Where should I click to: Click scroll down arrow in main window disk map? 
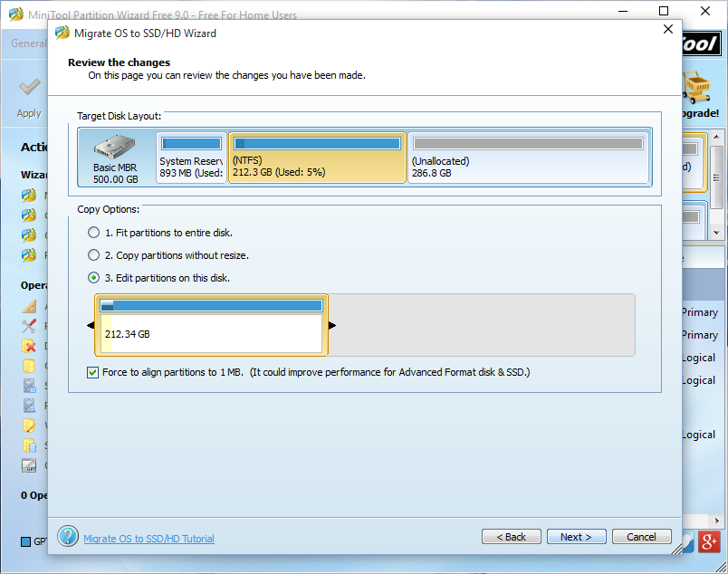tap(716, 233)
